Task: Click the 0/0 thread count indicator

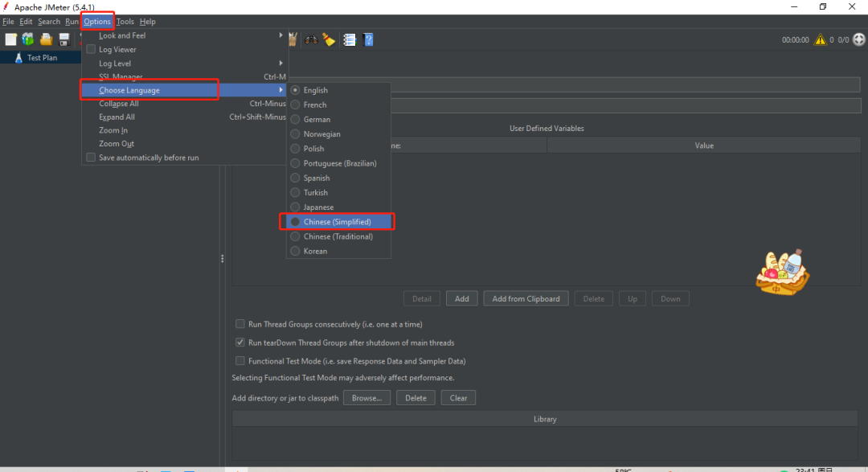Action: pyautogui.click(x=843, y=40)
